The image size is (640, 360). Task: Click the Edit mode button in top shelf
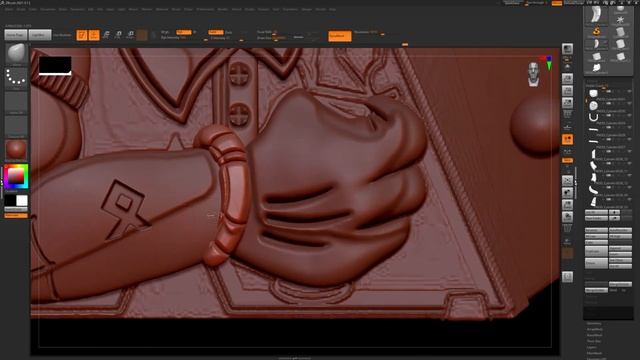pyautogui.click(x=82, y=35)
